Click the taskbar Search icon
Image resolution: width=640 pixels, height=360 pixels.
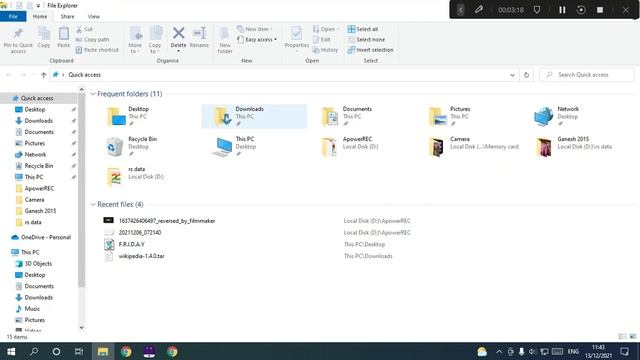pos(34,351)
